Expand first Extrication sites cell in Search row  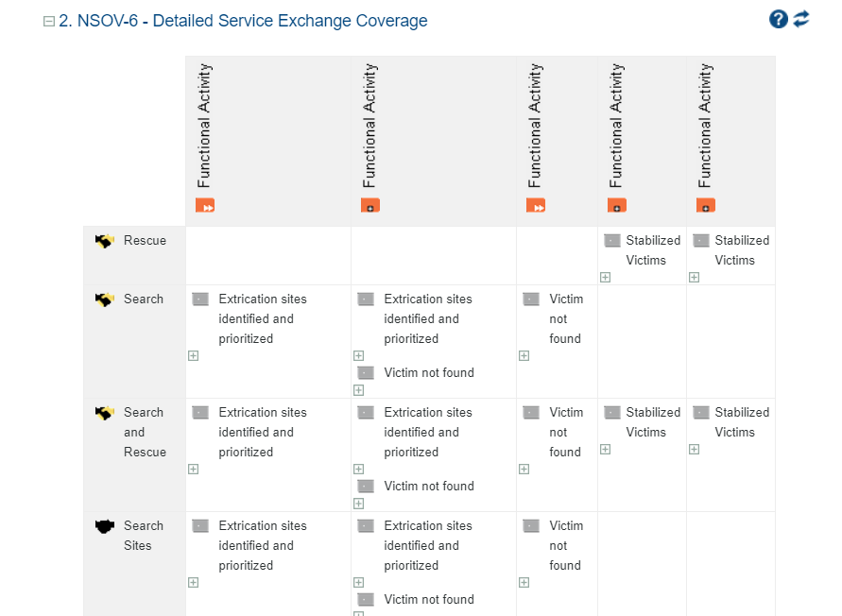coord(193,356)
